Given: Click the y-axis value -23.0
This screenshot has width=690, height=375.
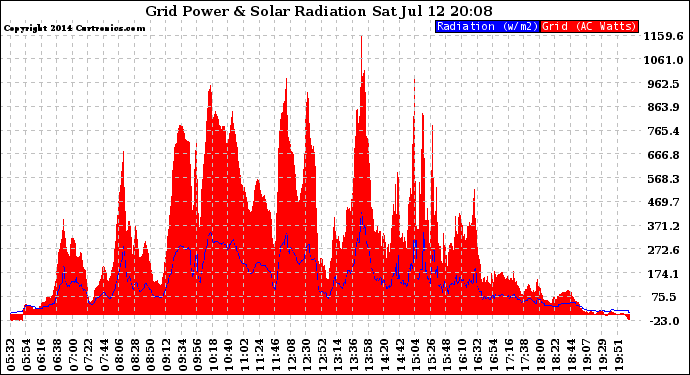Looking at the screenshot, I should pos(664,321).
